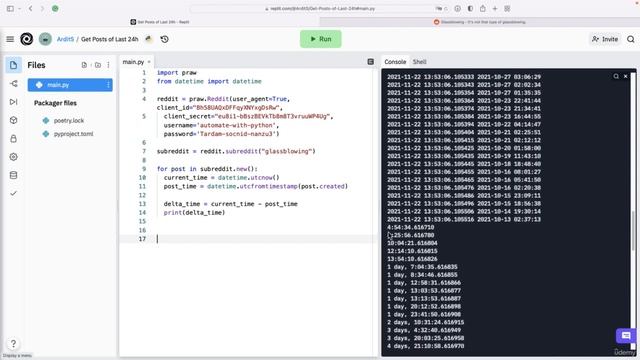The width and height of the screenshot is (640, 360).
Task: Select the Files sidebar icon
Action: [13, 65]
